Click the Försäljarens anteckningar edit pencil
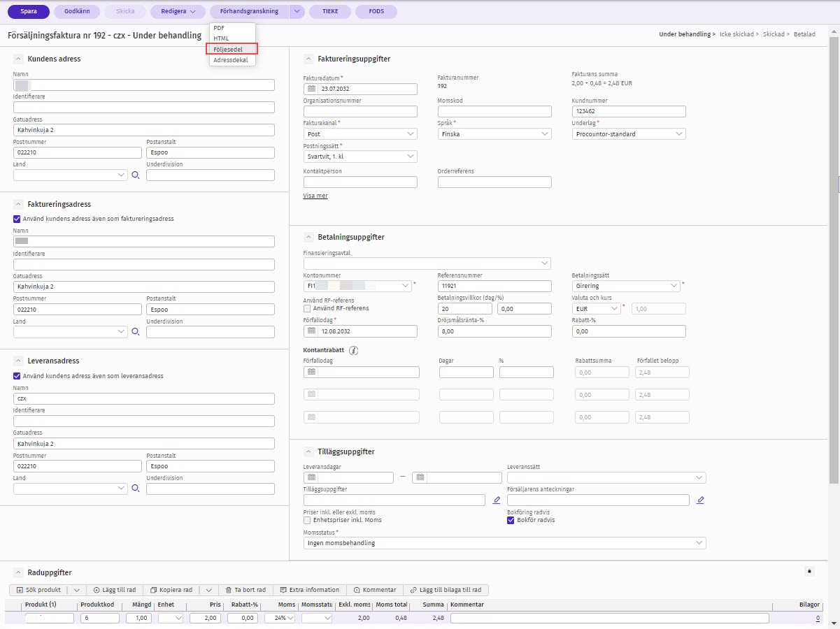 (700, 500)
